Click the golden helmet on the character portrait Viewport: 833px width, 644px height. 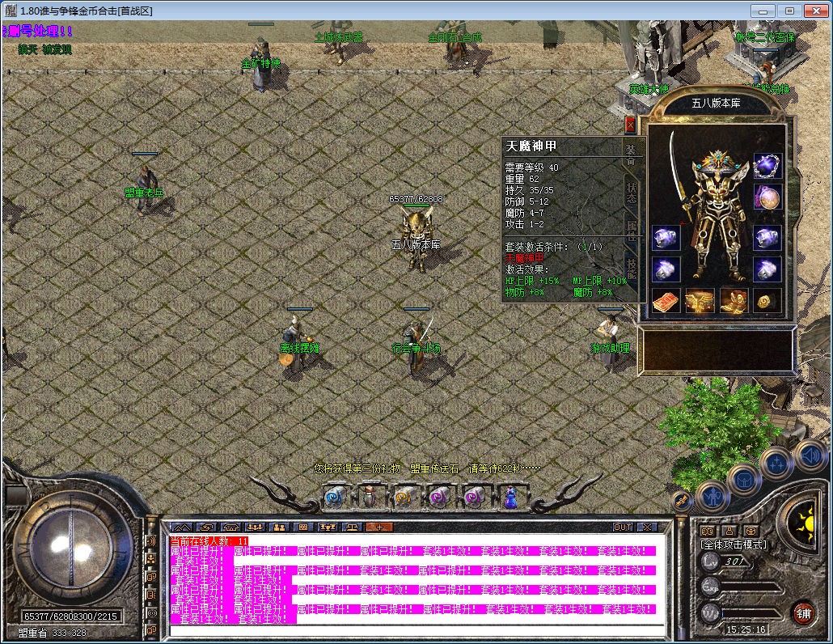coord(718,163)
